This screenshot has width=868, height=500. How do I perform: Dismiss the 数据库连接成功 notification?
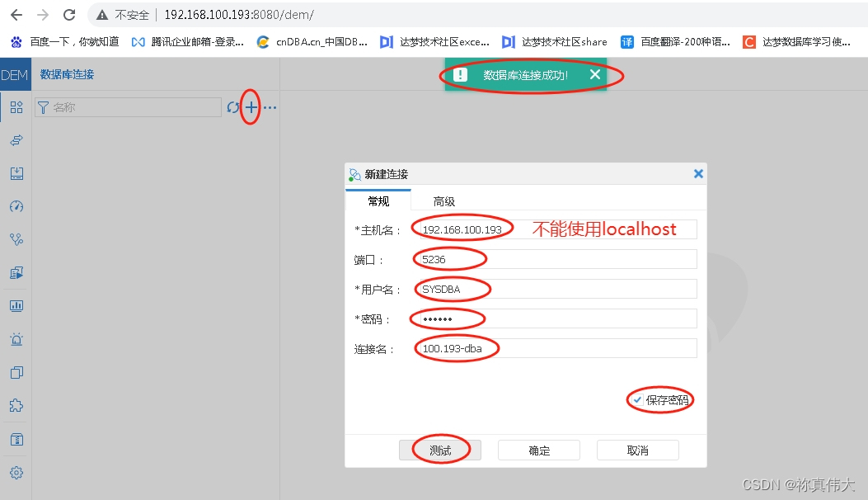pos(595,74)
